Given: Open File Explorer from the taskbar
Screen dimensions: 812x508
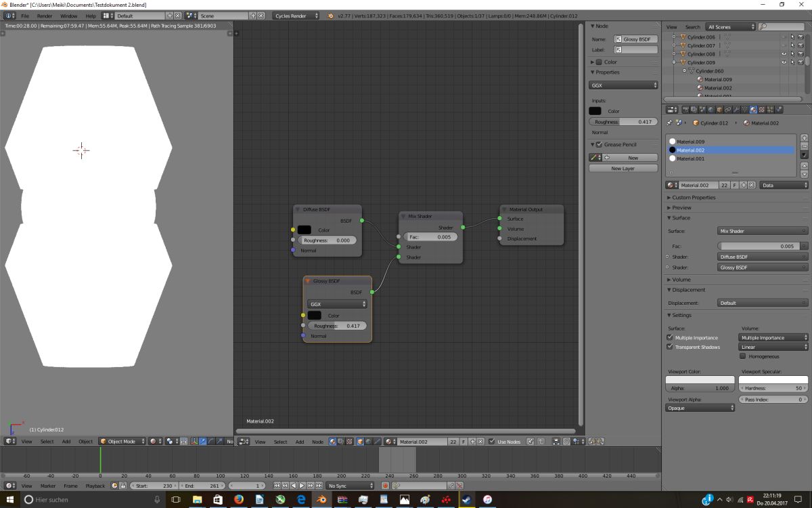Looking at the screenshot, I should (197, 499).
